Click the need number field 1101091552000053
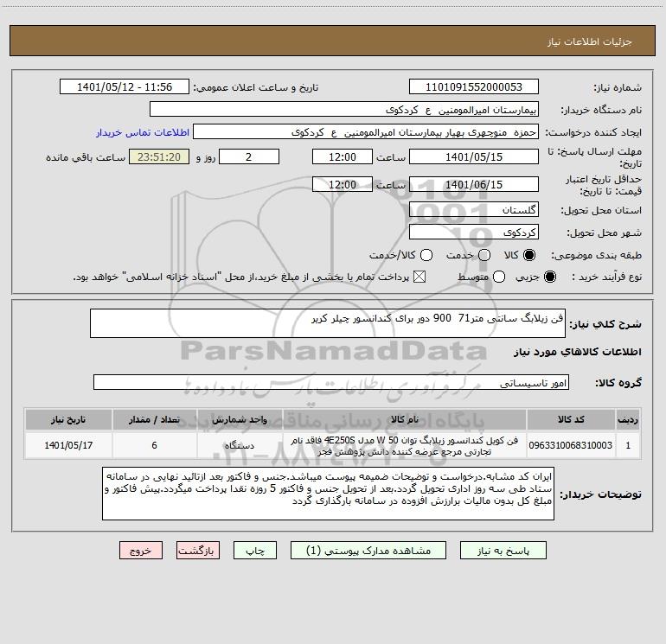666x644 pixels. click(x=474, y=87)
